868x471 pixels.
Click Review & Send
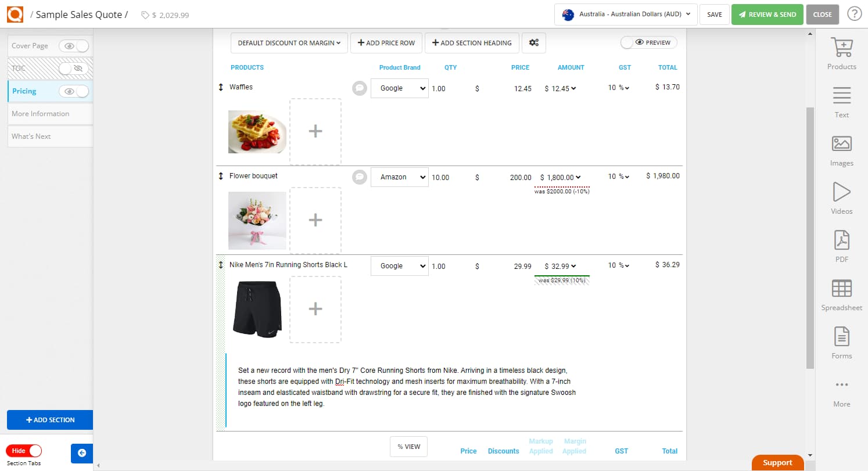point(767,14)
